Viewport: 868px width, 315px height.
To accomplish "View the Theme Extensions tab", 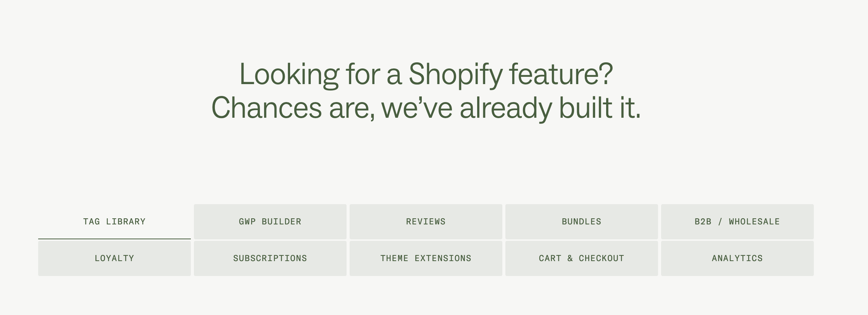I will [426, 258].
